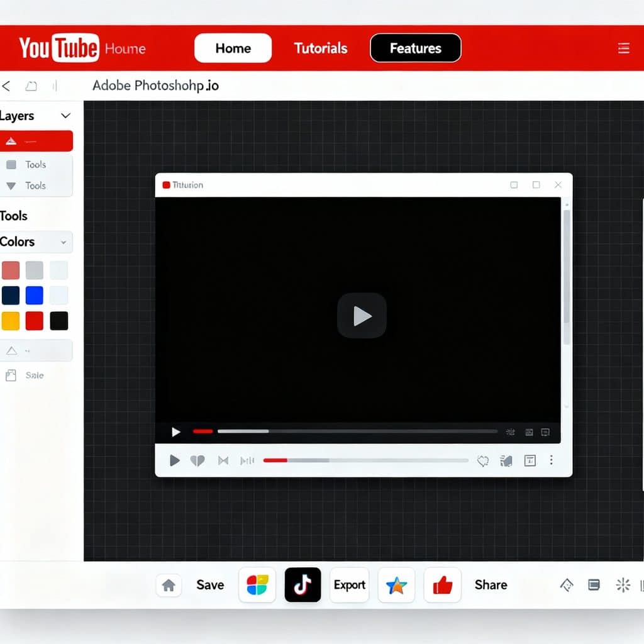Click the Export button

click(x=350, y=585)
